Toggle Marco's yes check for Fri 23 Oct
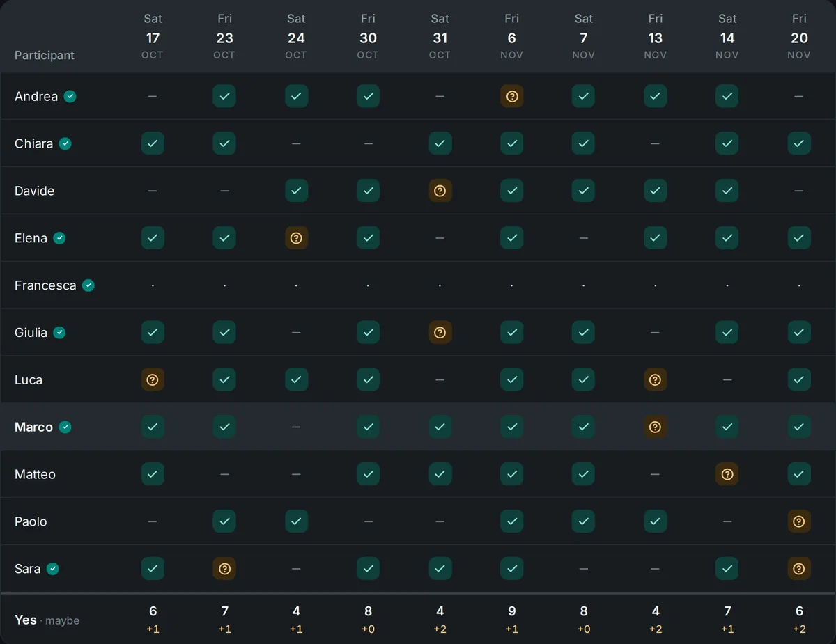The image size is (836, 644). coord(224,427)
